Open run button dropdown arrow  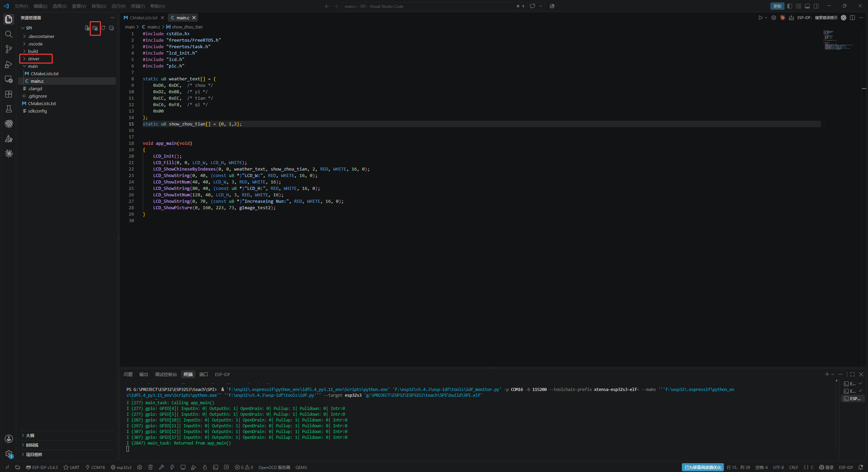[766, 18]
